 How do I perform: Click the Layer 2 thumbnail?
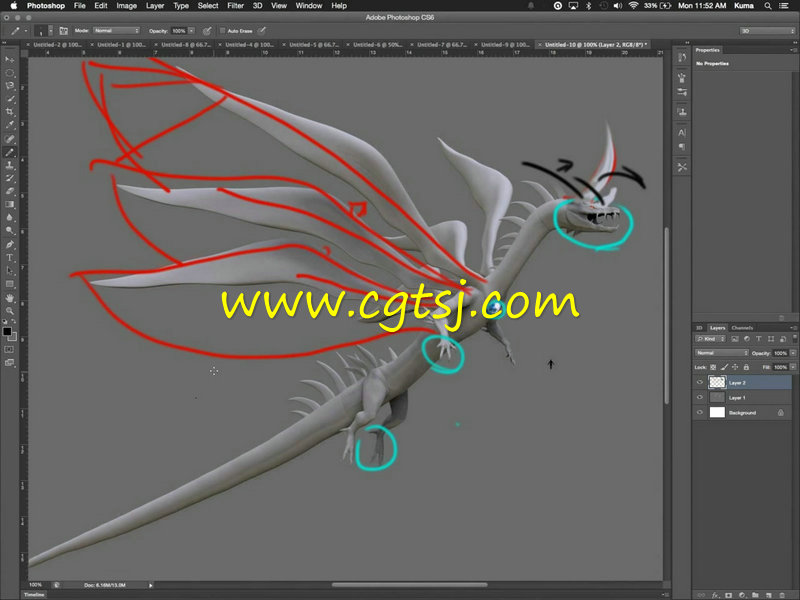point(717,382)
